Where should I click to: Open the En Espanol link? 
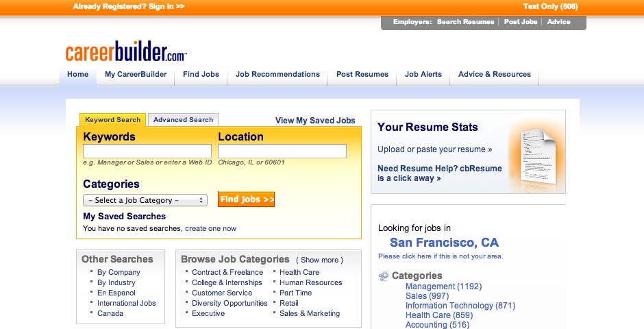click(116, 293)
